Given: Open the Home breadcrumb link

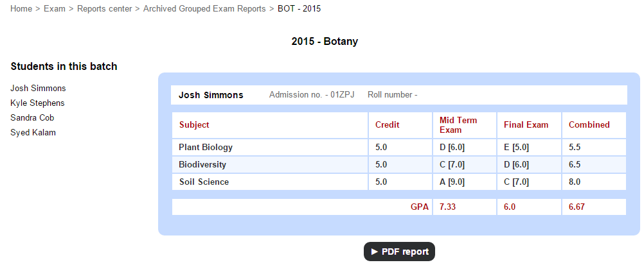Looking at the screenshot, I should [21, 8].
